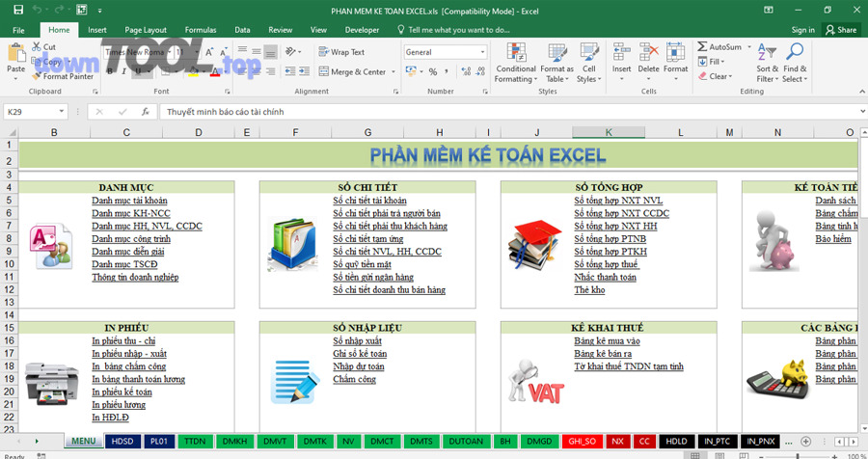Open link In phiếu thu - chi

click(123, 341)
